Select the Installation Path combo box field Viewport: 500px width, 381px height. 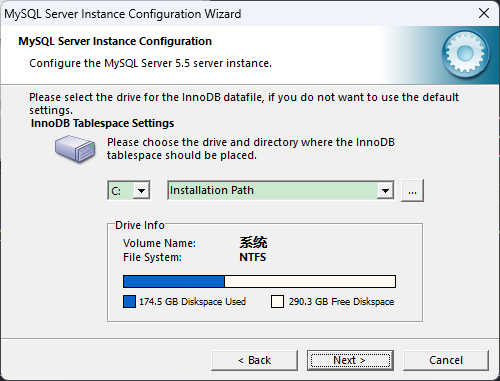point(281,191)
